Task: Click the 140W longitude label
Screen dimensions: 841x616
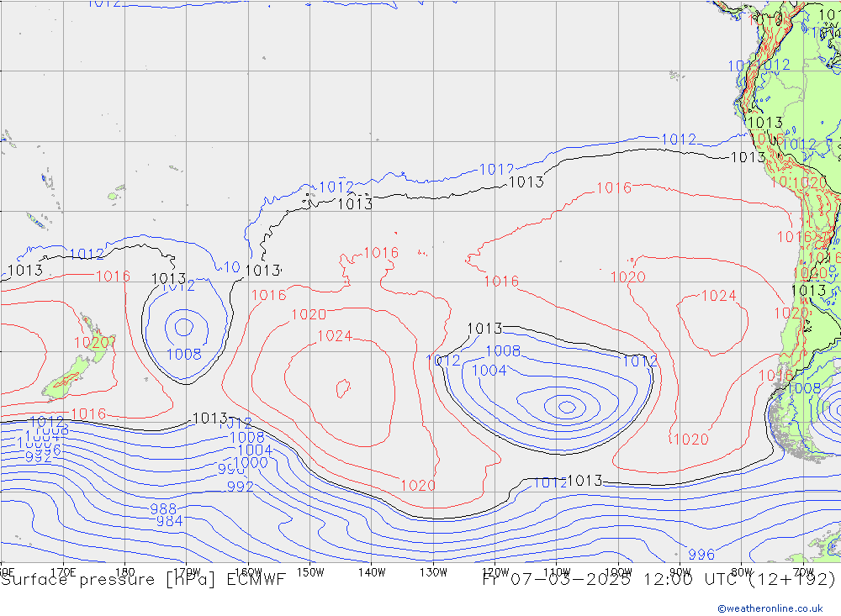Action: pyautogui.click(x=372, y=572)
